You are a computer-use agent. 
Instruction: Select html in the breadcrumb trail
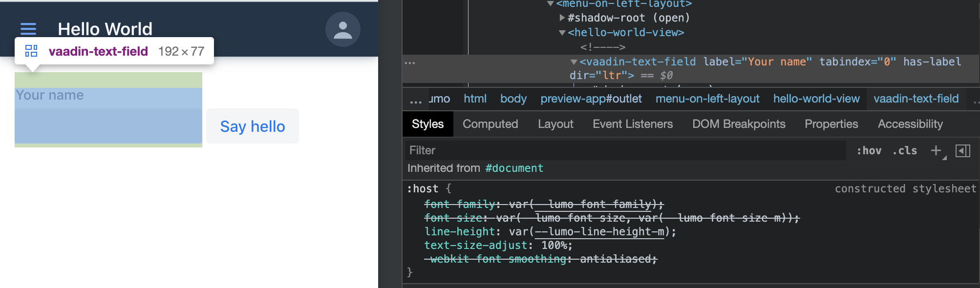[475, 99]
